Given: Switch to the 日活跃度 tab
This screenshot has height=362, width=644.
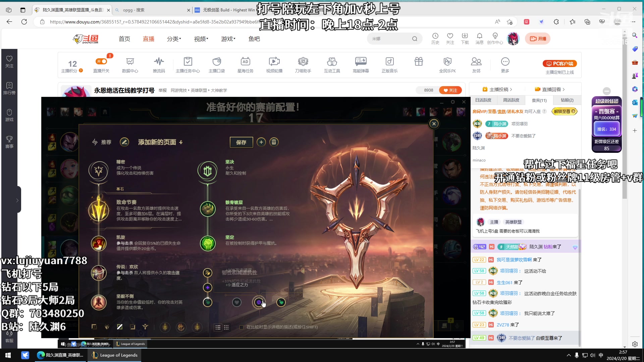Looking at the screenshot, I should click(x=483, y=100).
